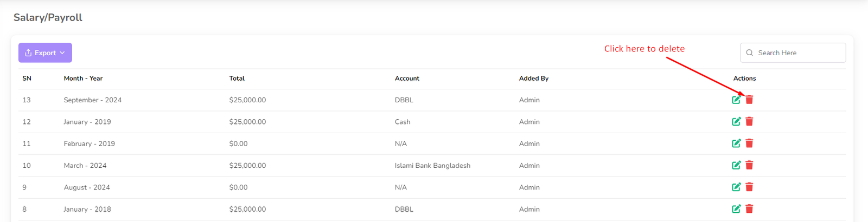
Task: Delete the March - 2024 payroll entry
Action: pos(749,165)
